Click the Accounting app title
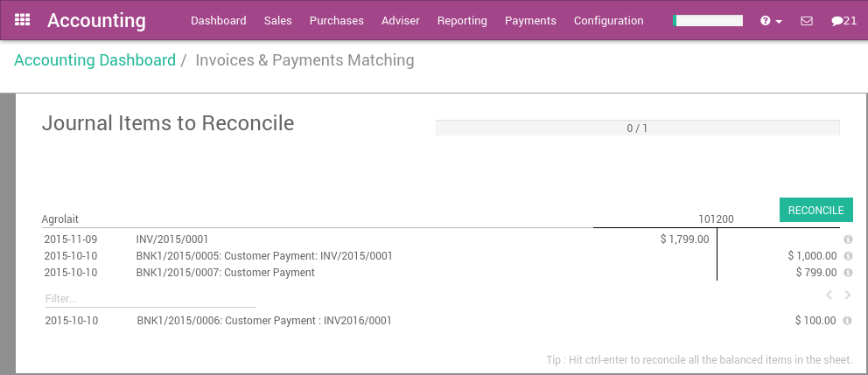868x375 pixels. point(96,20)
